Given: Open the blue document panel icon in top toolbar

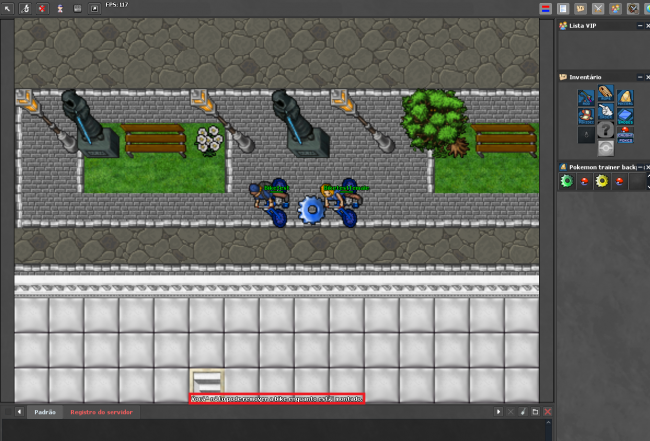Looking at the screenshot, I should pos(563,8).
